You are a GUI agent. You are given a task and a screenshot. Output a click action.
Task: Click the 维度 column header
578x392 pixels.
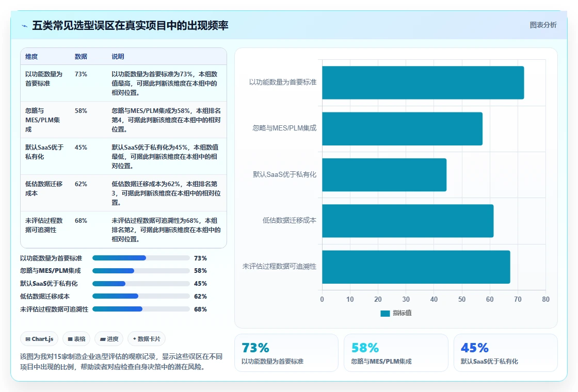tap(31, 56)
